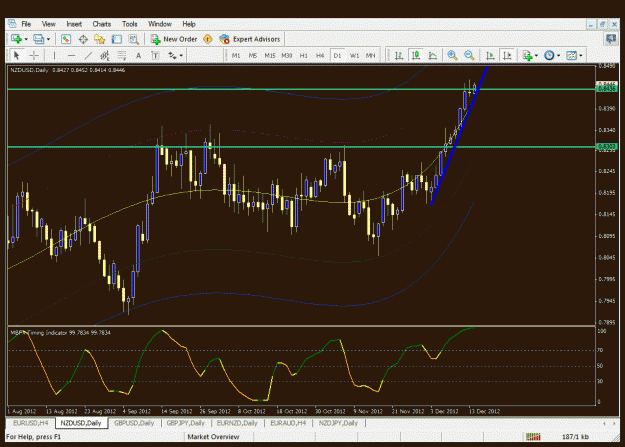Expand the New Chart dropdown arrow
Image resolution: width=625 pixels, height=447 pixels.
coord(26,39)
